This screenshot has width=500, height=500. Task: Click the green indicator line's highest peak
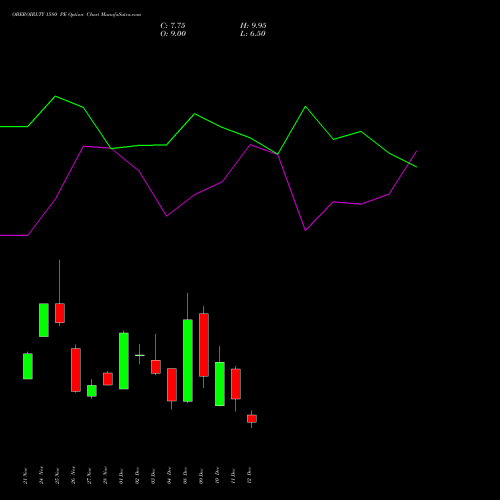55,96
